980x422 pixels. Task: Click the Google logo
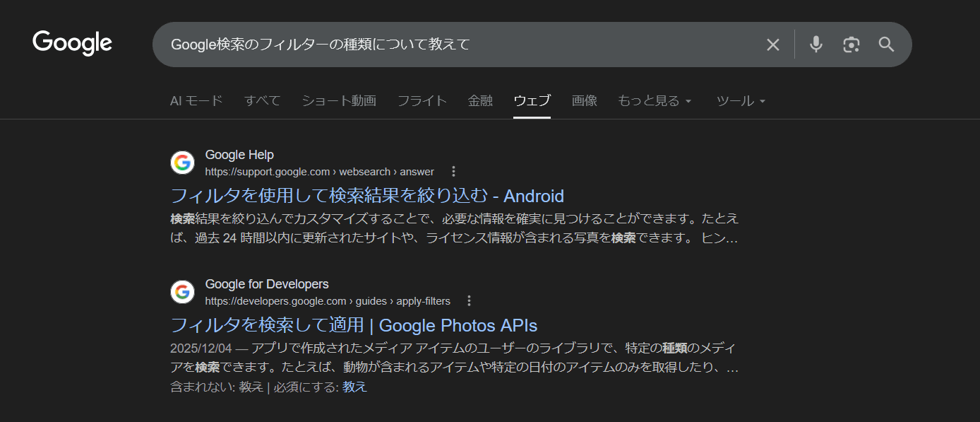pyautogui.click(x=72, y=43)
